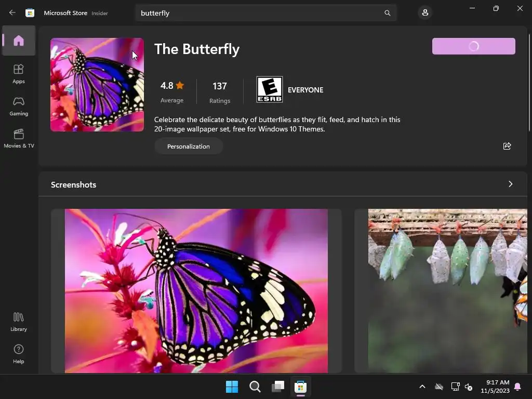Go back using the back arrow
Viewport: 532px width, 399px height.
[x=12, y=13]
